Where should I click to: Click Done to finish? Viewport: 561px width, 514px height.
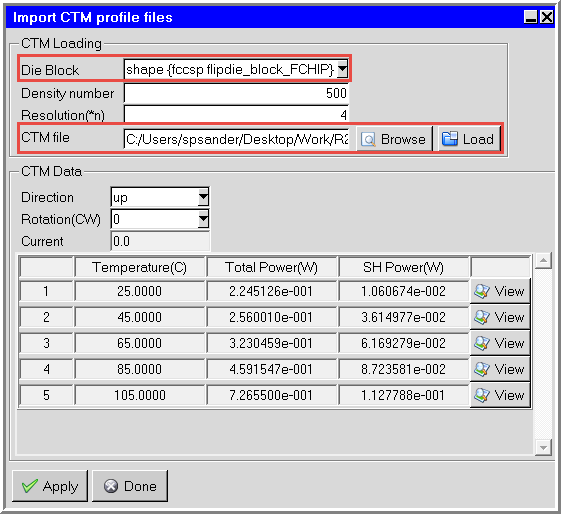pos(130,486)
